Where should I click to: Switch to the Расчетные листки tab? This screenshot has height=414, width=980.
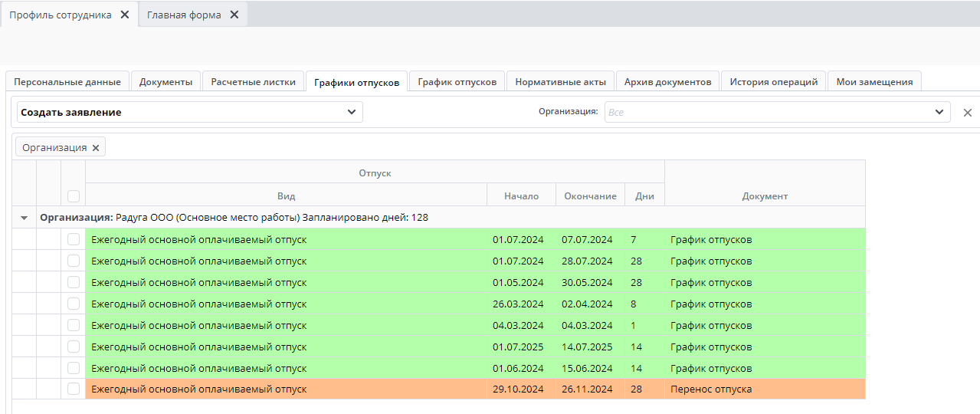point(253,82)
